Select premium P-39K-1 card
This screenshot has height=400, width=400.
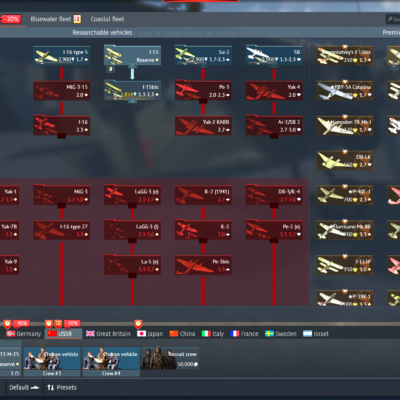pyautogui.click(x=345, y=298)
